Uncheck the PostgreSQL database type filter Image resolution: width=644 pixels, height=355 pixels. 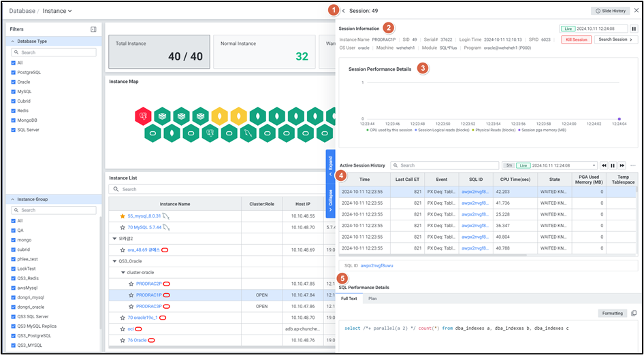pos(14,72)
